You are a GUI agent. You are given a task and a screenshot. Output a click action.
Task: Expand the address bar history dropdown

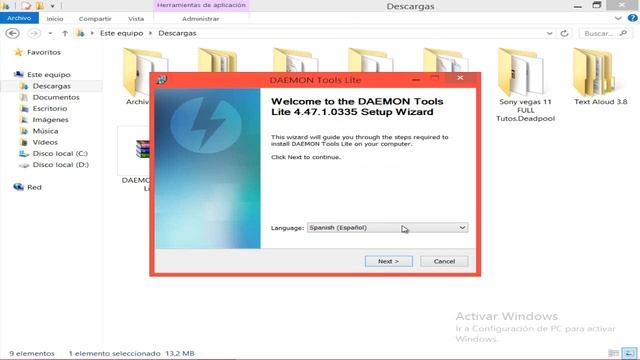pyautogui.click(x=549, y=33)
